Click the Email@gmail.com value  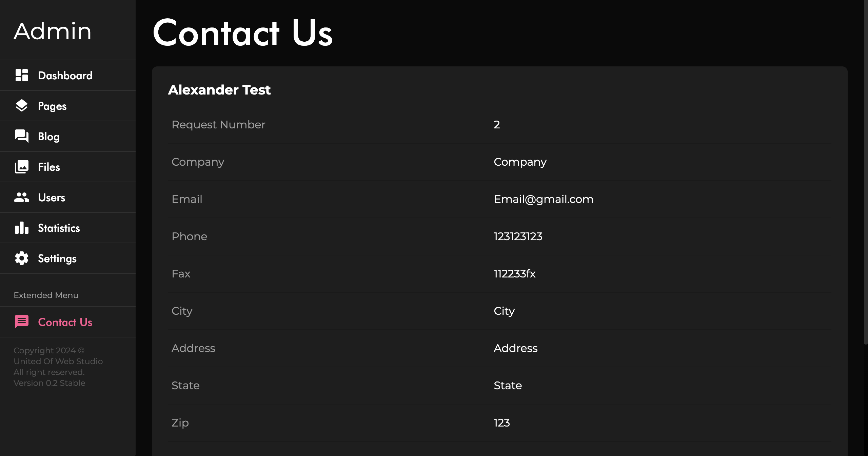(544, 199)
